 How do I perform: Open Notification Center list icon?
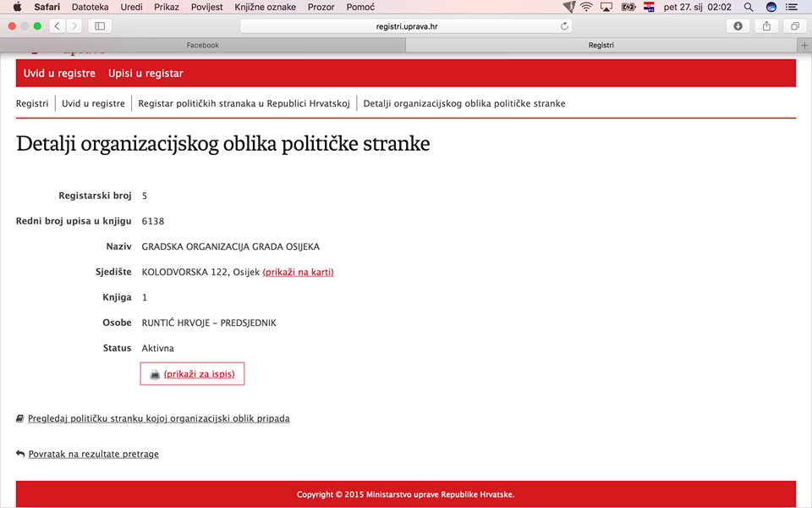click(792, 7)
